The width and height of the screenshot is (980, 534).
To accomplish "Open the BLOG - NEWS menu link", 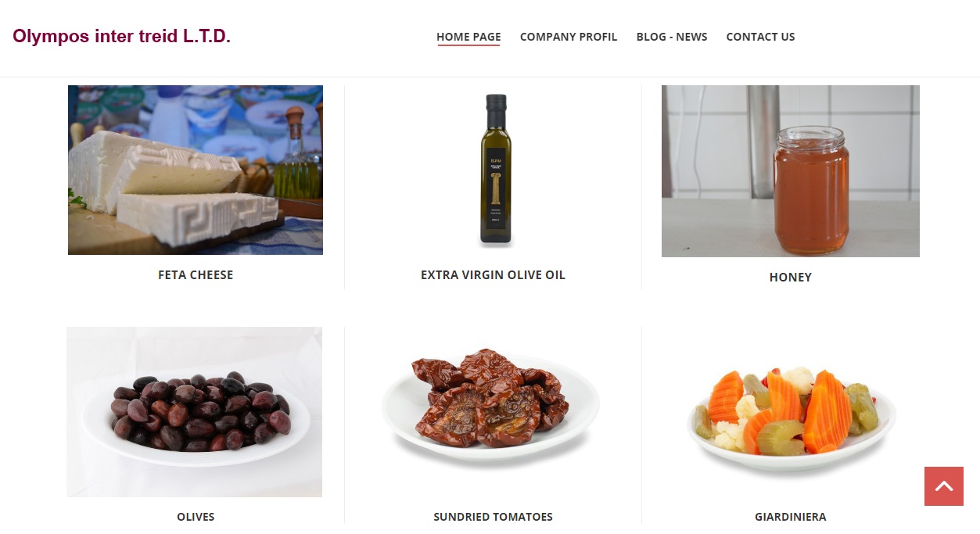I will pyautogui.click(x=672, y=37).
